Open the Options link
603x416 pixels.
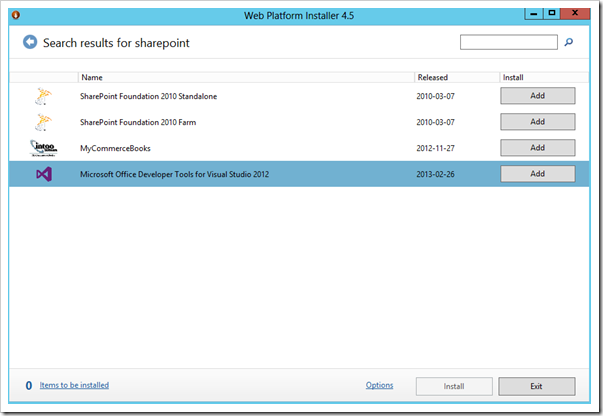(379, 385)
